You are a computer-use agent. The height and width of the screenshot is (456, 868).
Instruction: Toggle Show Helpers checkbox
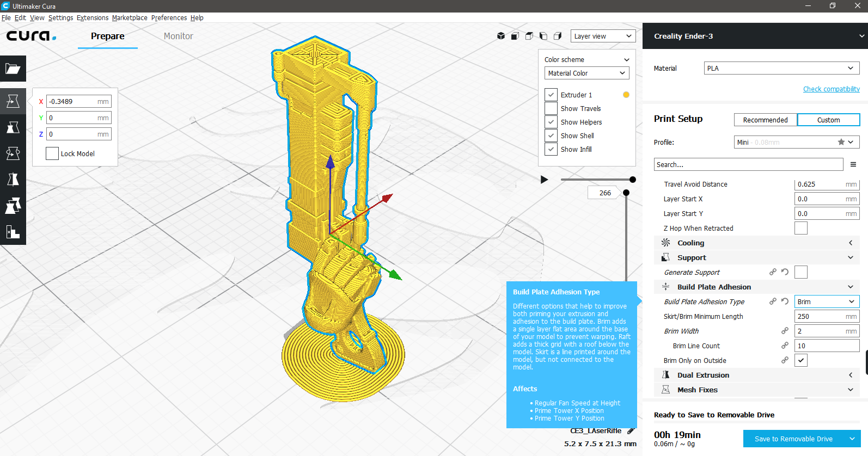point(551,122)
